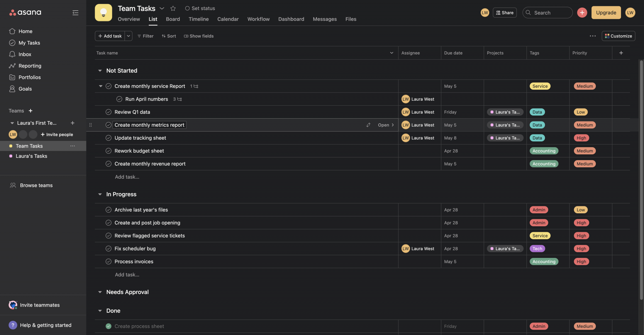644x335 pixels.
Task: Complete the Fix scheduler bug task
Action: [x=108, y=248]
